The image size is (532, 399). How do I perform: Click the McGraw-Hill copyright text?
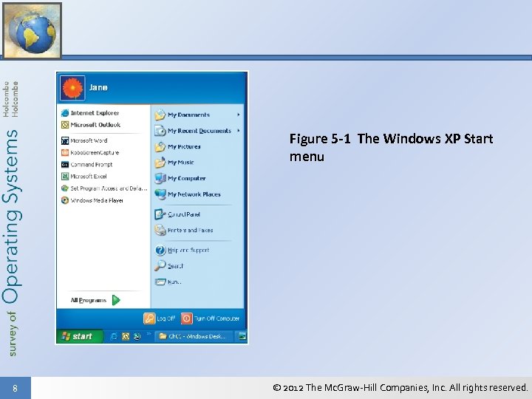(400, 387)
